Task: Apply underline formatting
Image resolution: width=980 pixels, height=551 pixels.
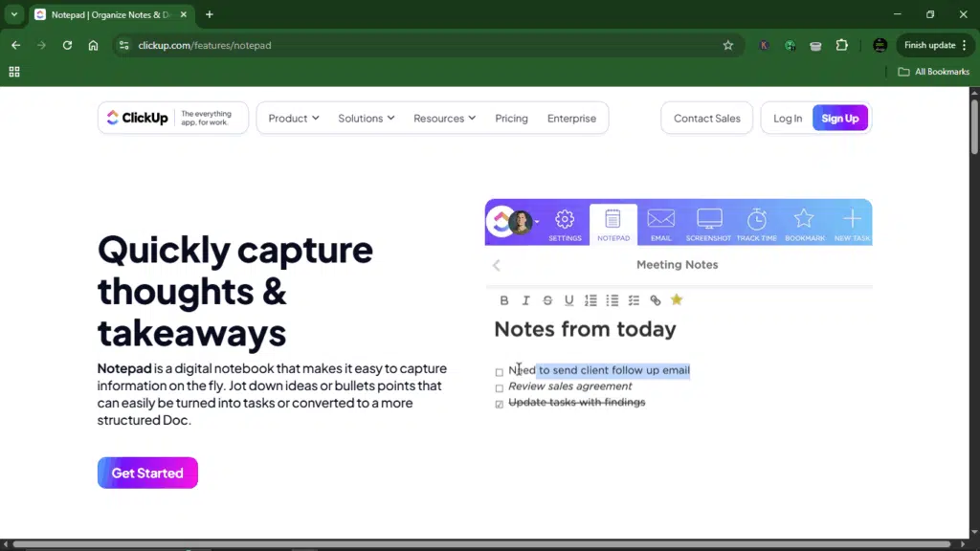Action: pyautogui.click(x=568, y=300)
